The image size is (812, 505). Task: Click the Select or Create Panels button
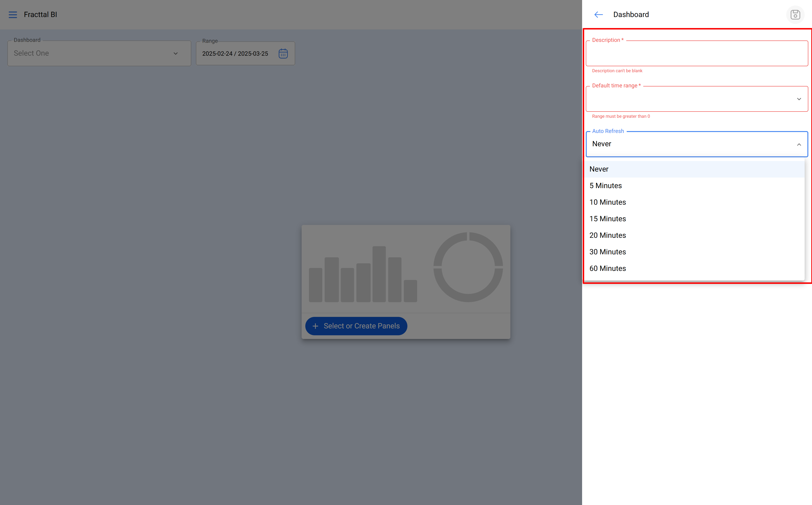pyautogui.click(x=356, y=326)
